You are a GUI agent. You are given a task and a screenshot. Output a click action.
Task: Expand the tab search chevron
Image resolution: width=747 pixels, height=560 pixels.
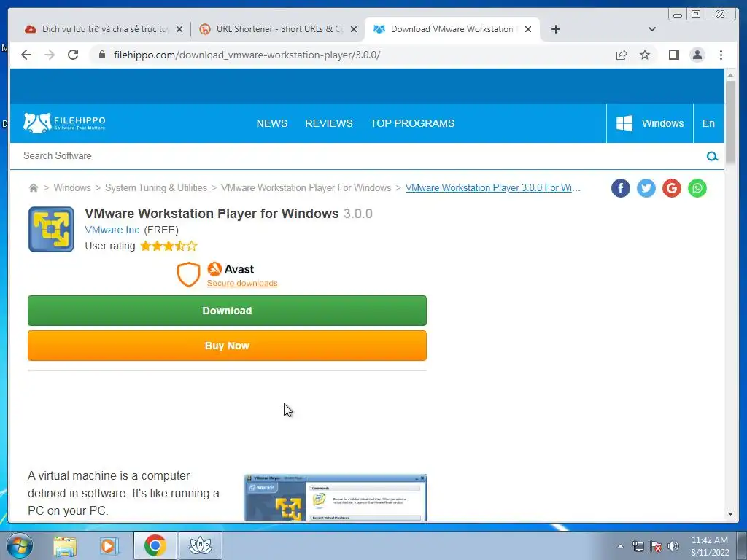[651, 29]
